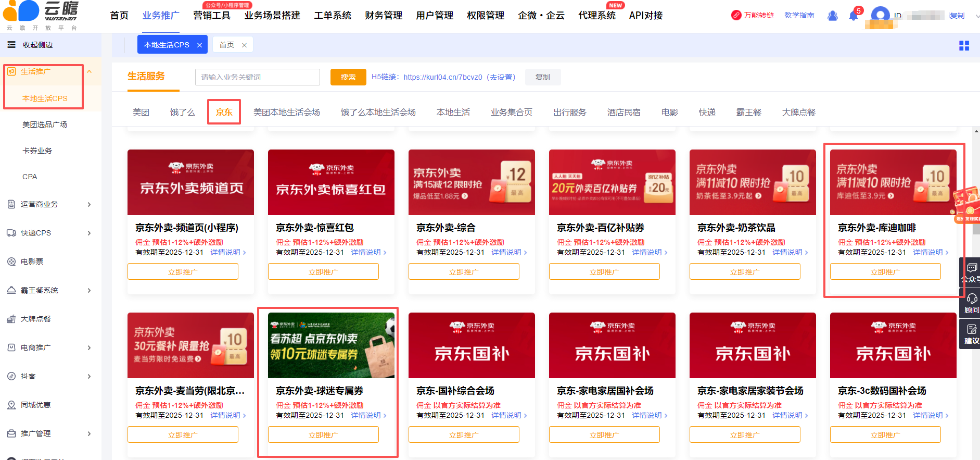This screenshot has height=460, width=980.
Task: Expand the 快递CPS sidebar menu
Action: point(49,233)
